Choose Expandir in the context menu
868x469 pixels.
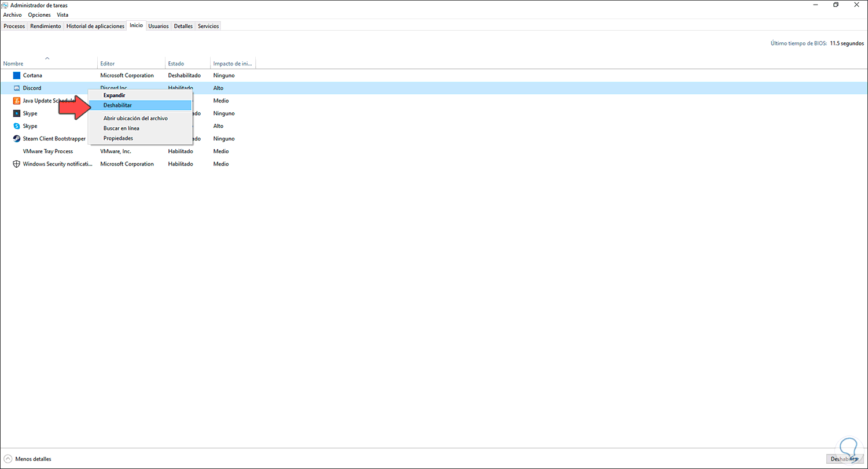click(x=140, y=95)
